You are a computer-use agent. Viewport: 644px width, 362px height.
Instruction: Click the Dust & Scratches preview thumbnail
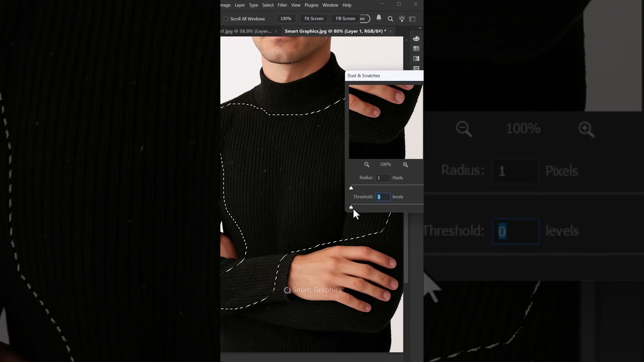click(x=386, y=122)
